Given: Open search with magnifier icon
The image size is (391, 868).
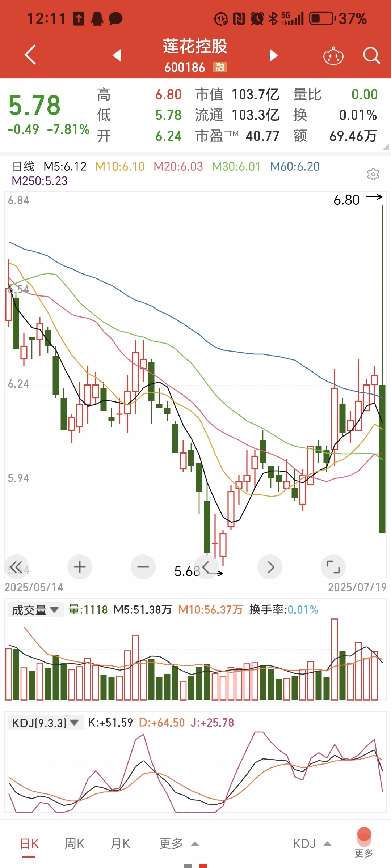Looking at the screenshot, I should tap(371, 56).
